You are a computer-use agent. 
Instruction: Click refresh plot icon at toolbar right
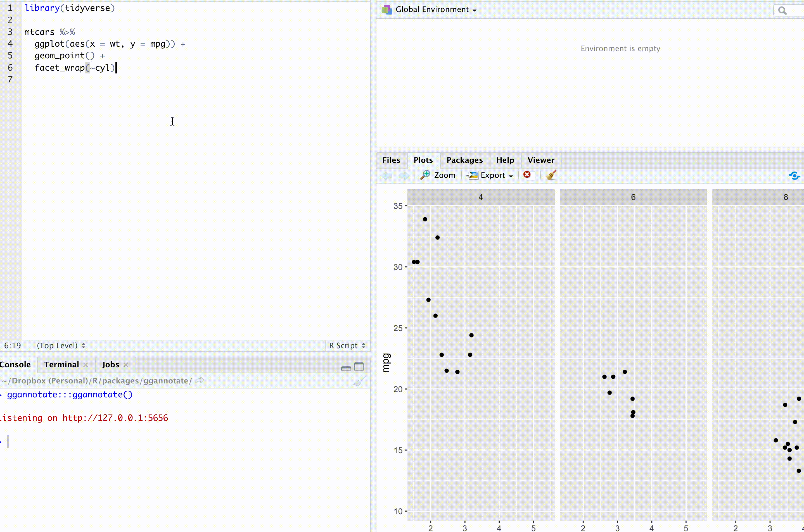coord(794,175)
